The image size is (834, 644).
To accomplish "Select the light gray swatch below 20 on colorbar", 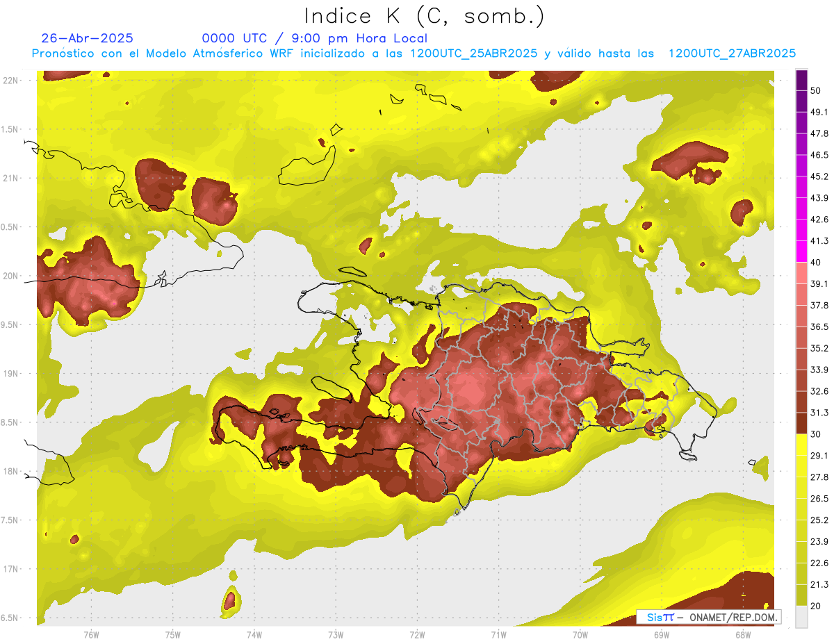I will [801, 617].
